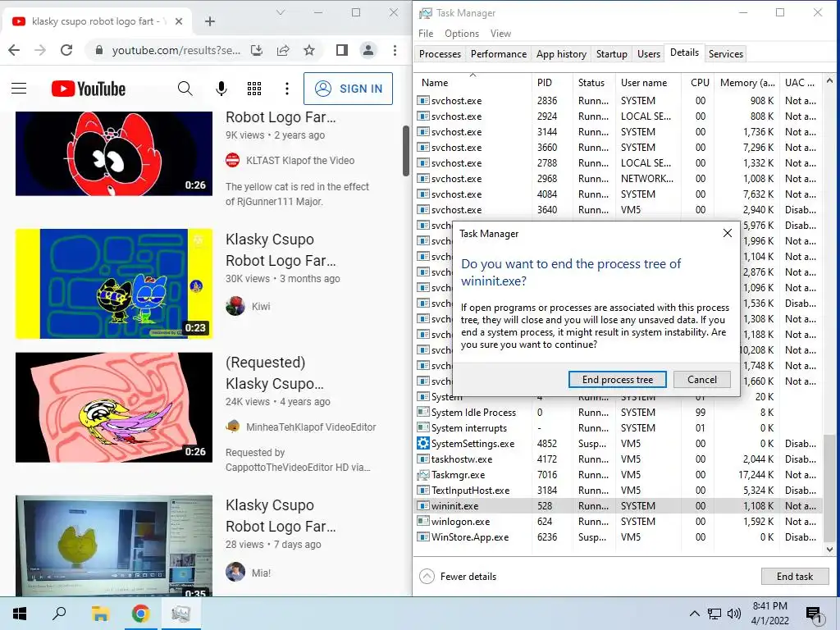Switch to the Startup tab
Image resolution: width=840 pixels, height=630 pixels.
pos(611,54)
